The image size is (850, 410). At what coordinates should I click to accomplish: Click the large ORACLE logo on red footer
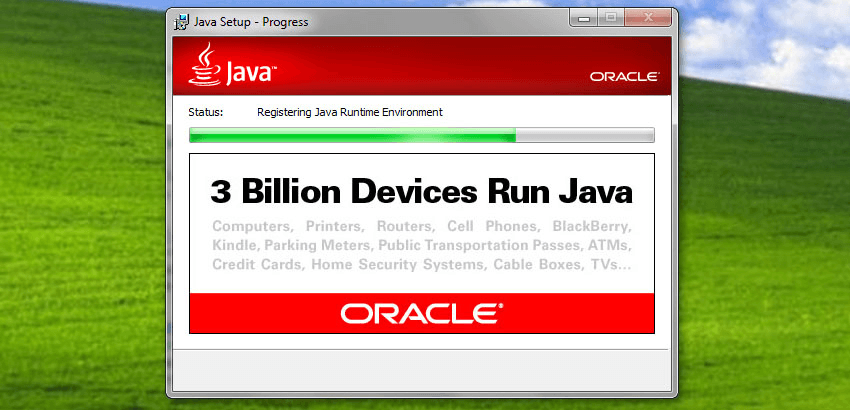[x=421, y=314]
